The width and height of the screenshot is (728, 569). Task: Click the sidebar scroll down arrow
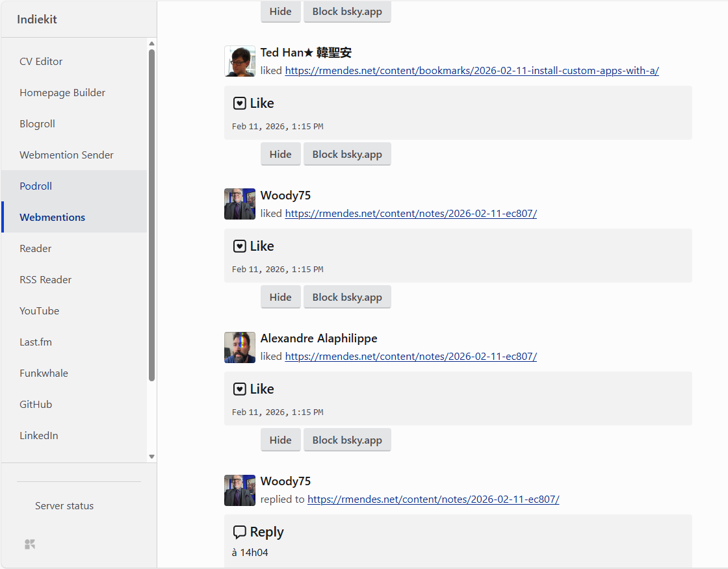152,457
